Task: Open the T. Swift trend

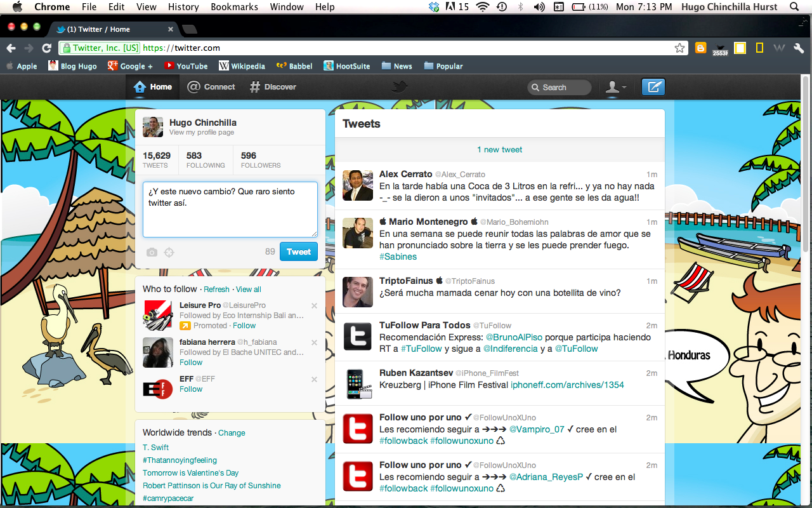Action: pyautogui.click(x=155, y=447)
